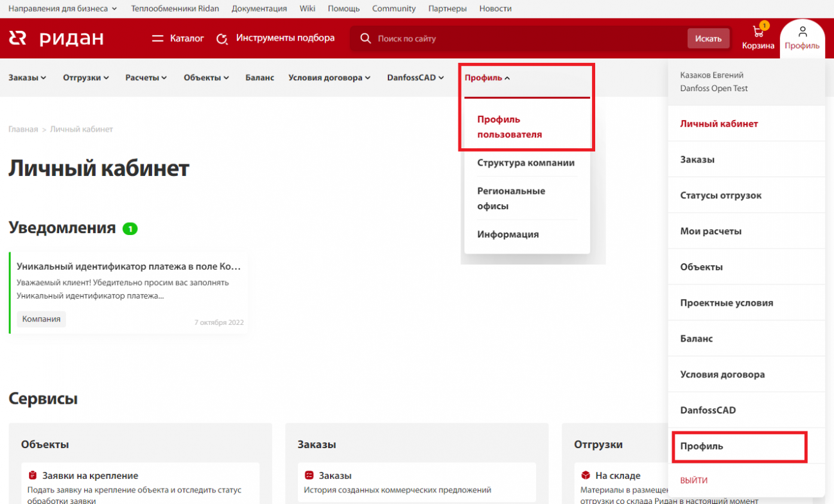Open the Каталог hamburger icon
The width and height of the screenshot is (834, 504).
pyautogui.click(x=157, y=38)
